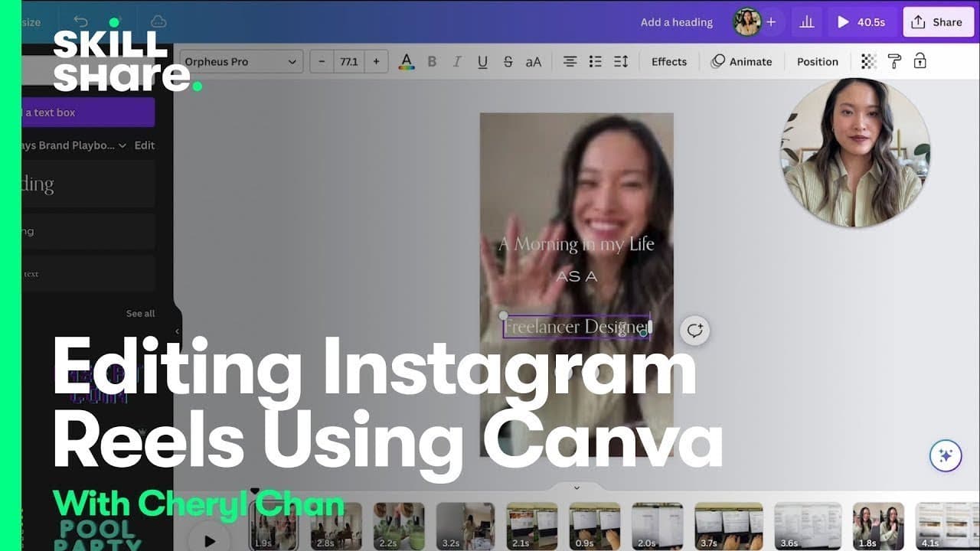Screen dimensions: 980x551
Task: Select the 'AS A' text on canvas
Action: point(577,277)
